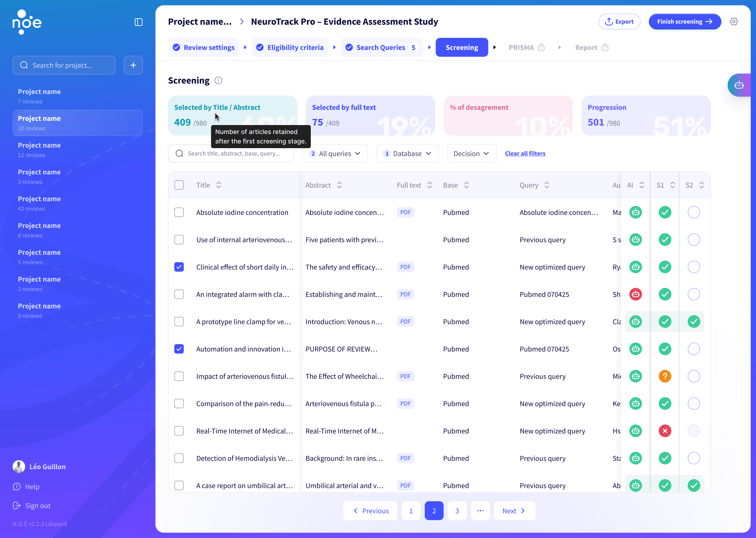Click the Clear all filters link

click(525, 153)
